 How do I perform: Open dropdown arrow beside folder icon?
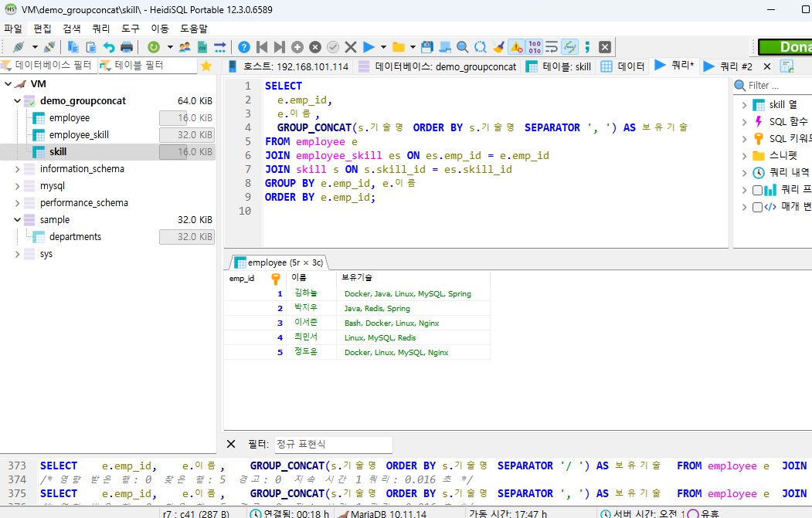click(x=413, y=47)
